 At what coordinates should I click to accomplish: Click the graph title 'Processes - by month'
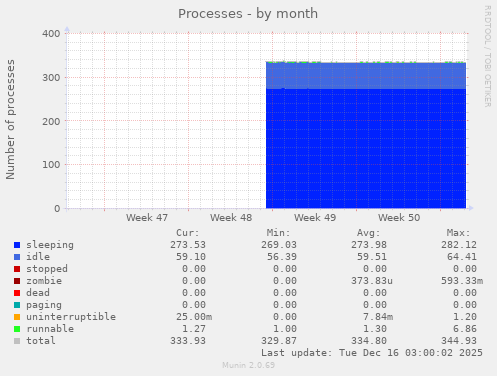coord(248,14)
